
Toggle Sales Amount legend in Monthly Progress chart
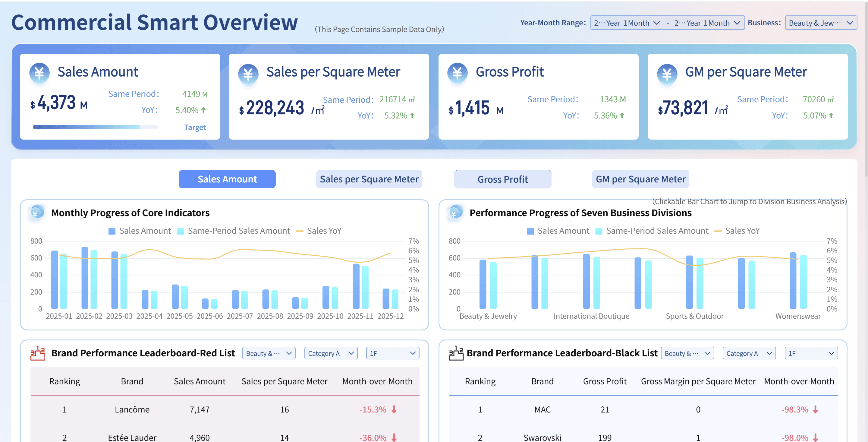click(140, 231)
